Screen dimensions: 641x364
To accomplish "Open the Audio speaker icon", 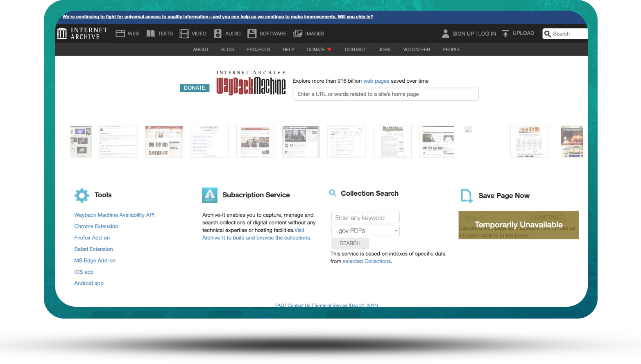I will pyautogui.click(x=218, y=34).
